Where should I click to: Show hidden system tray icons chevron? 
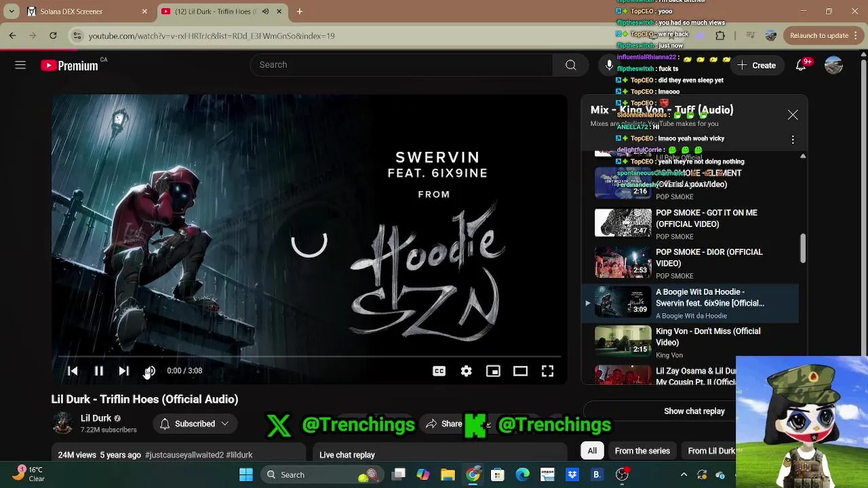(x=684, y=474)
